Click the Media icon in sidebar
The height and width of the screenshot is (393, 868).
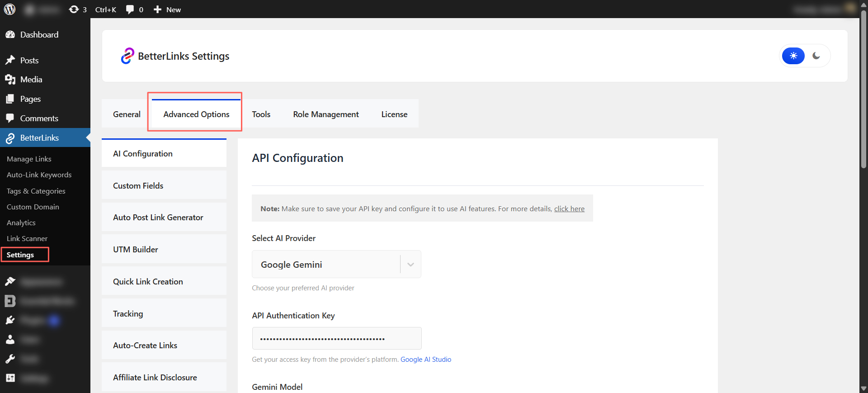[x=10, y=80]
